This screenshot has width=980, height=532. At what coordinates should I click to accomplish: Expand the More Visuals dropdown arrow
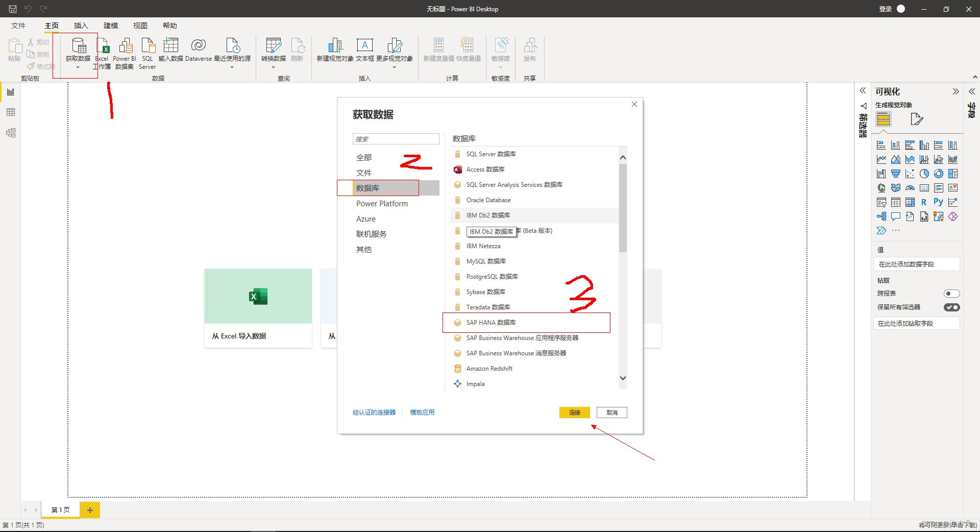point(394,67)
